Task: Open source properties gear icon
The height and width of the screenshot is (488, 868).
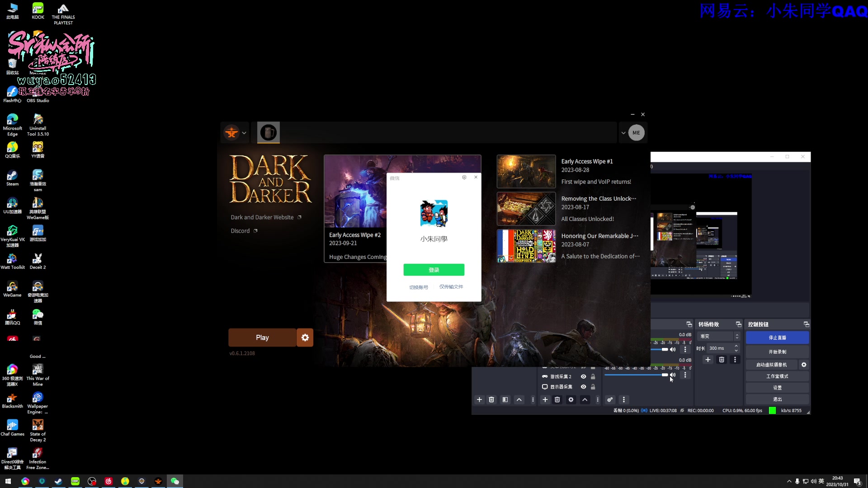Action: tap(571, 400)
